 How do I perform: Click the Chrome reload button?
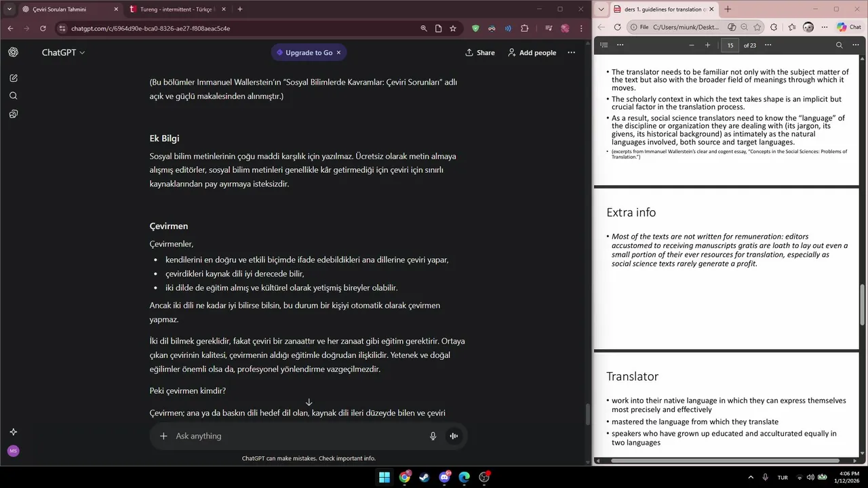coord(43,28)
